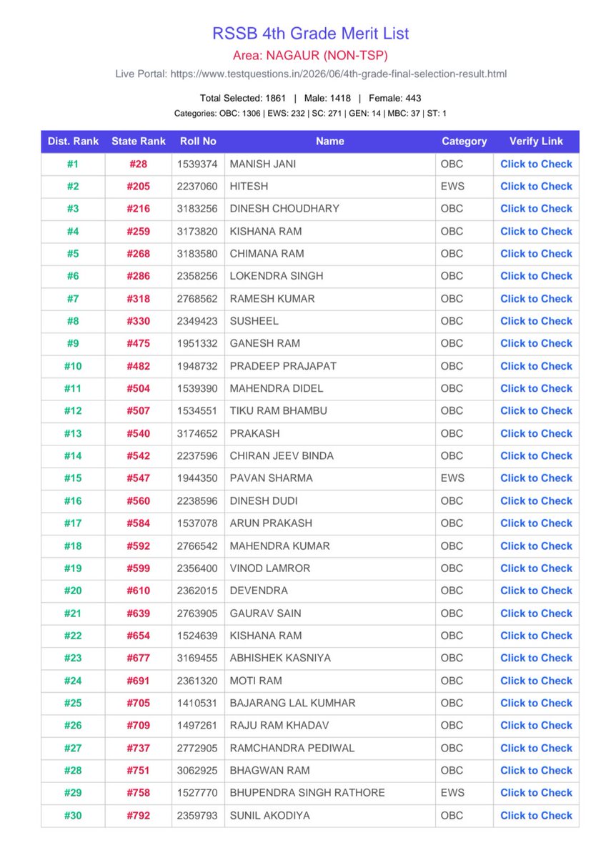Open Tiku Ram Bhambu's Click to Check
The width and height of the screenshot is (616, 858).
click(x=536, y=410)
